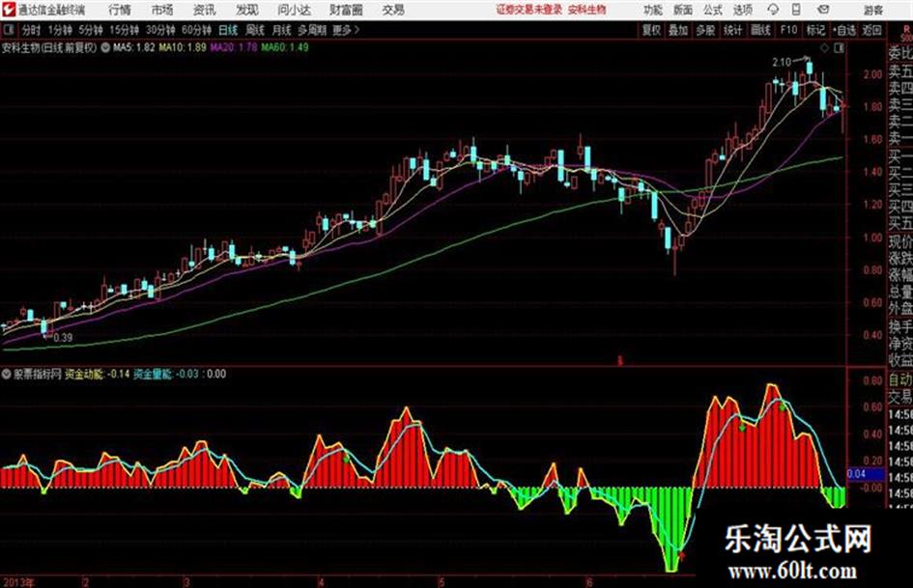Click the 2013年 time axis label
Image resolution: width=913 pixels, height=588 pixels.
click(18, 582)
